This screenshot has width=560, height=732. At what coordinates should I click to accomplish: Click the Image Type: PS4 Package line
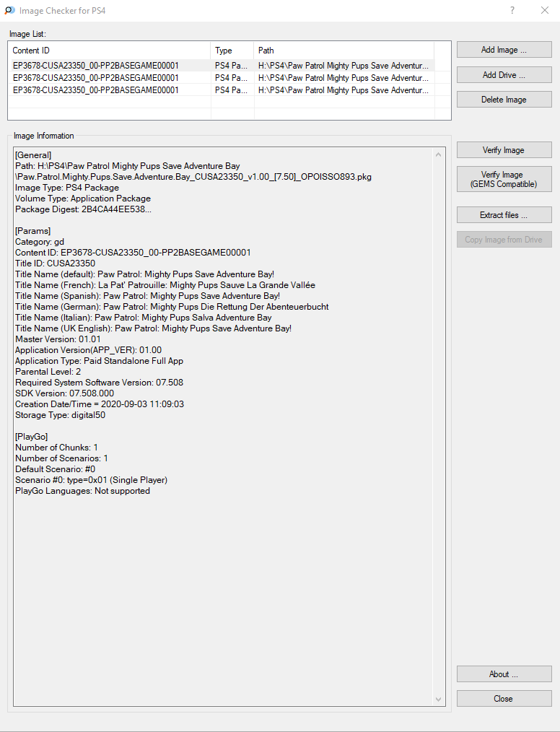67,188
